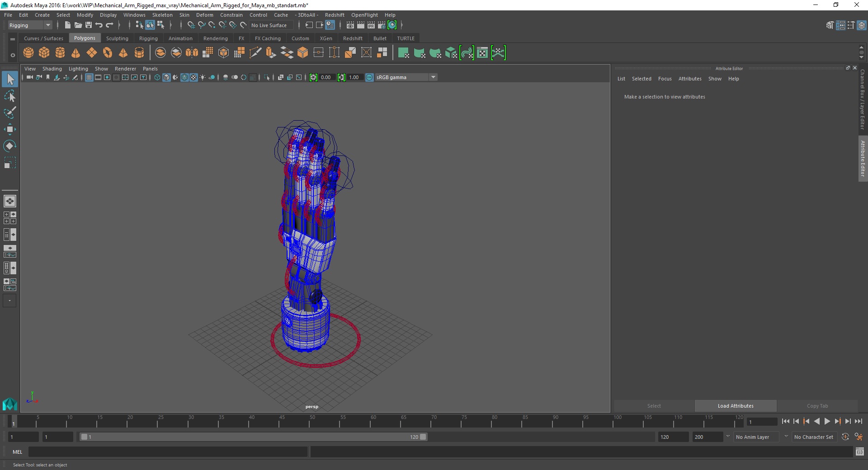Image resolution: width=868 pixels, height=470 pixels.
Task: Click the New Scene icon
Action: pos(67,25)
